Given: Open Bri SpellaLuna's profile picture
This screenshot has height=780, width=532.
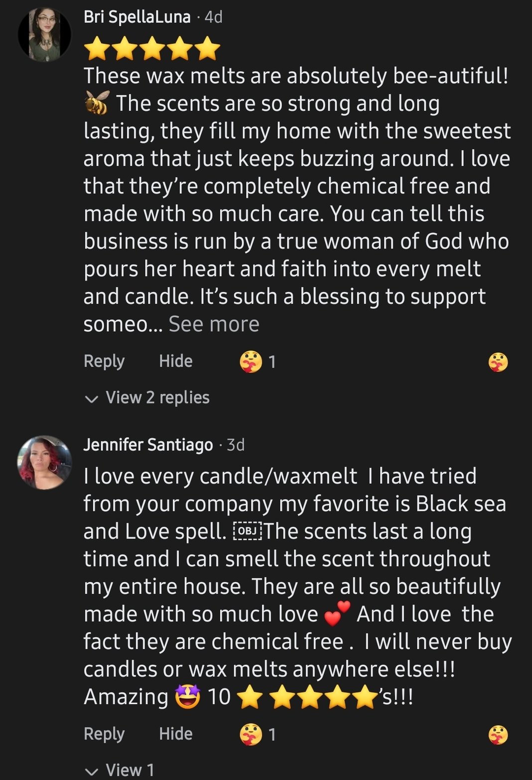Looking at the screenshot, I should click(x=45, y=35).
